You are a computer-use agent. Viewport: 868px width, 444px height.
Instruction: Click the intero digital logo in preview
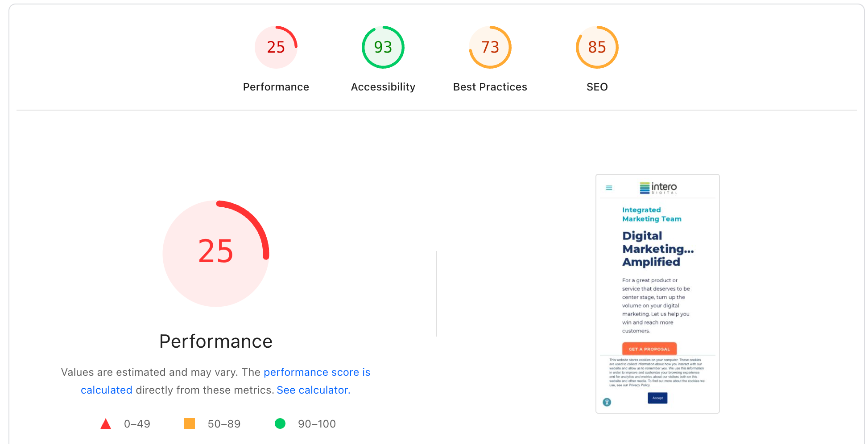pos(658,188)
